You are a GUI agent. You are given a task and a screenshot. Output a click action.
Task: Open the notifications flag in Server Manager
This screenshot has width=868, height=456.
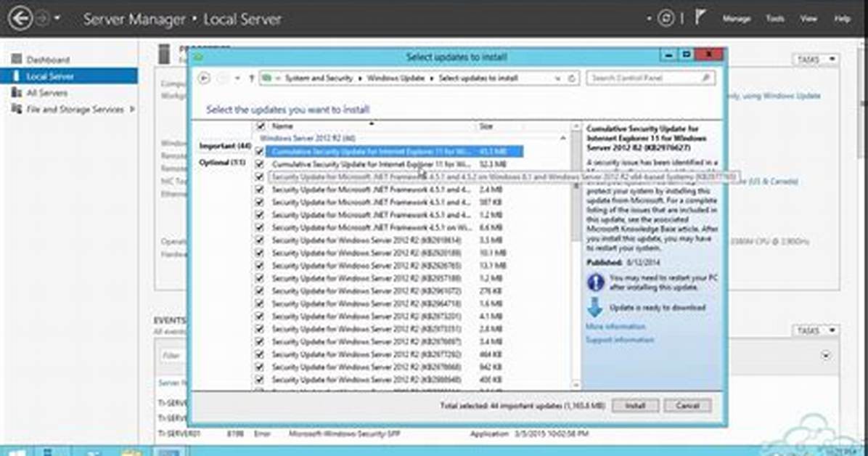point(700,17)
